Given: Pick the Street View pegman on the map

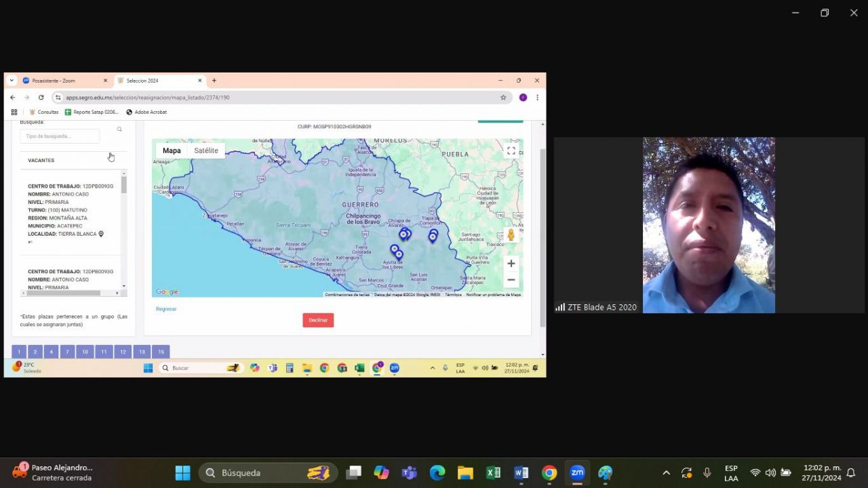Looking at the screenshot, I should [511, 235].
